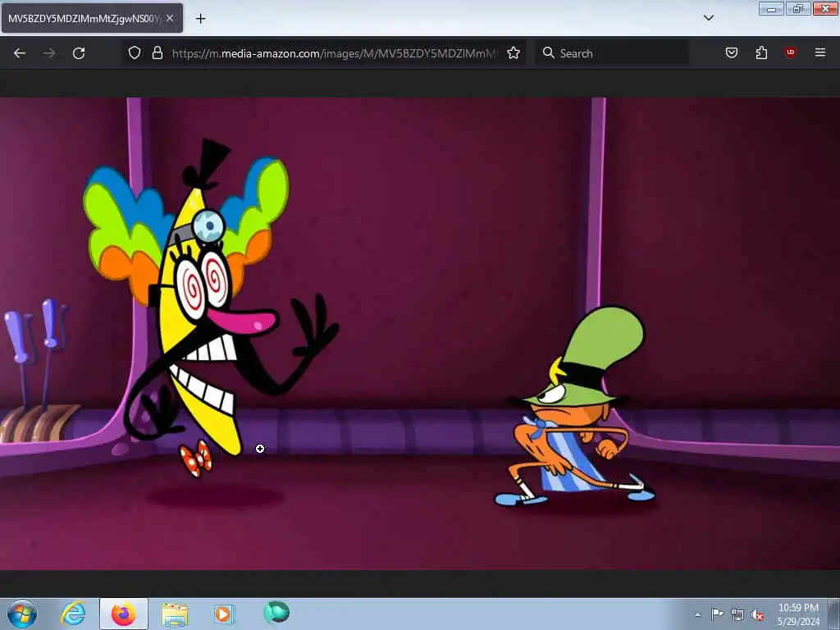
Task: Go back to the previous page
Action: (x=20, y=53)
